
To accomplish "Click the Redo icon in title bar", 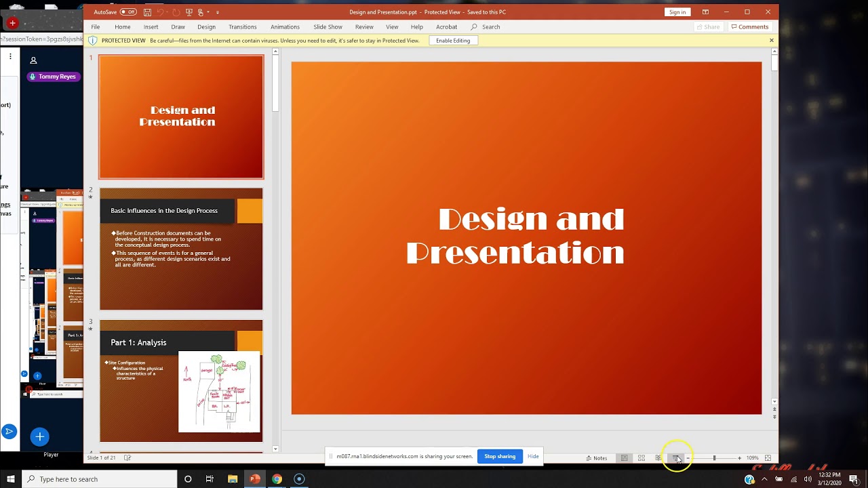I will point(176,12).
